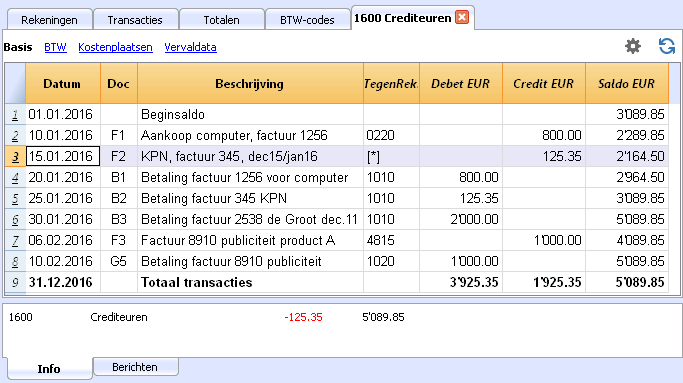Click 'Crediteuren' in the info panel
This screenshot has height=383, width=683.
point(119,317)
